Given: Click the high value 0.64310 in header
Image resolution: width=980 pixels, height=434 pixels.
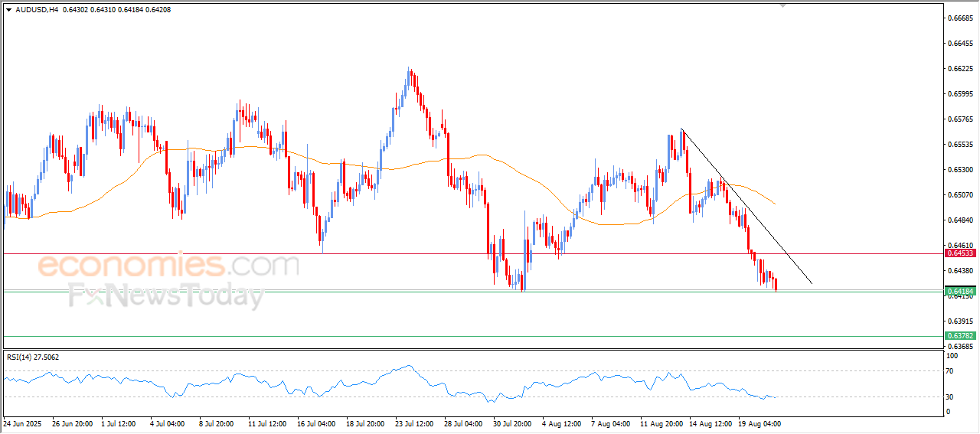Looking at the screenshot, I should pyautogui.click(x=103, y=10).
